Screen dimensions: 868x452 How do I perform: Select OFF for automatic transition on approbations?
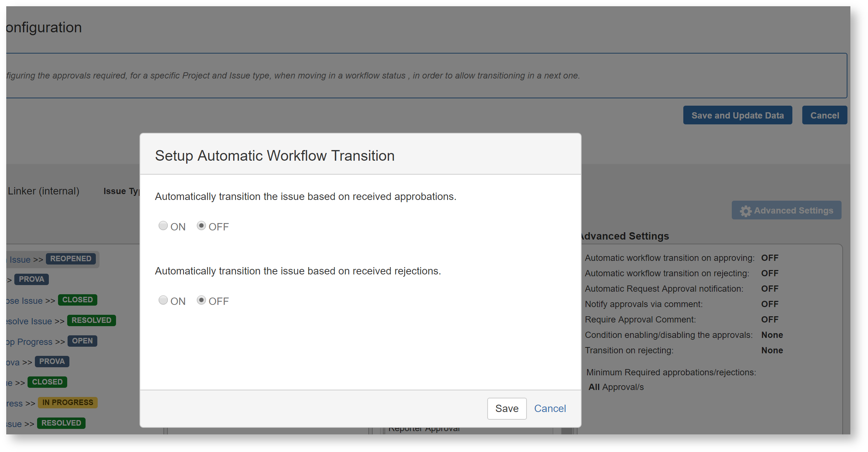[201, 226]
